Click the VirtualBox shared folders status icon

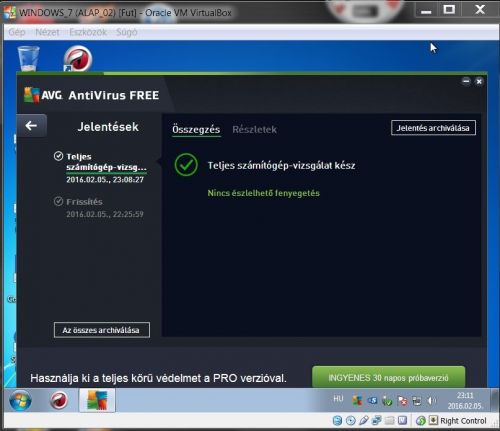click(x=389, y=421)
